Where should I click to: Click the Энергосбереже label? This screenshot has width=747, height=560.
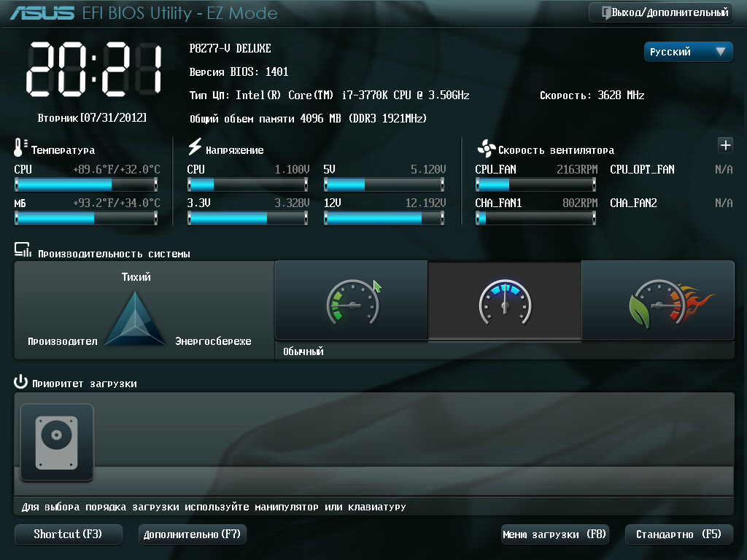(x=213, y=341)
